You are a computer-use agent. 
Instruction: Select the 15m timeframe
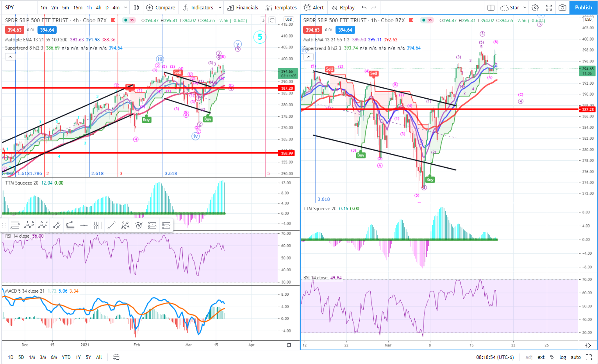78,7
